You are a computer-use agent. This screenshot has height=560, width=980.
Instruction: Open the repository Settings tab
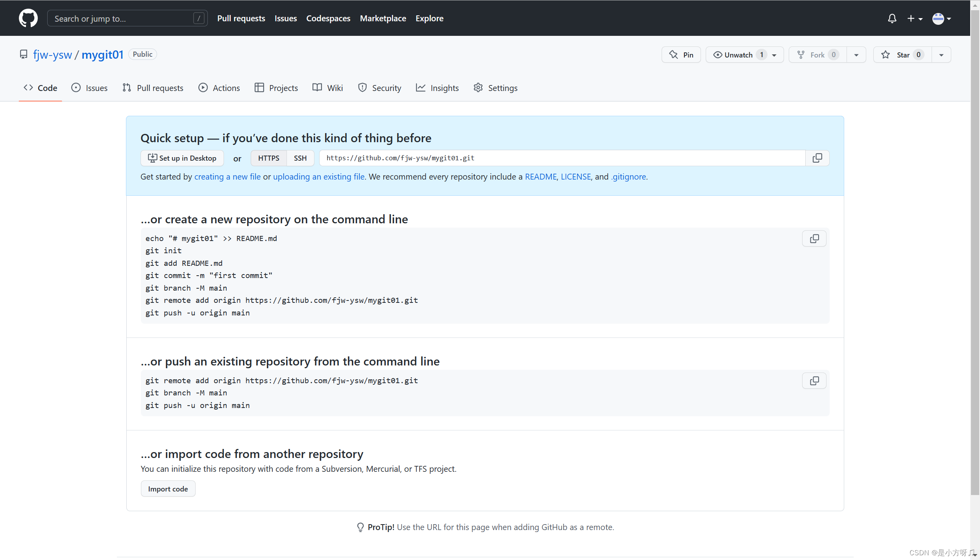[x=496, y=88]
